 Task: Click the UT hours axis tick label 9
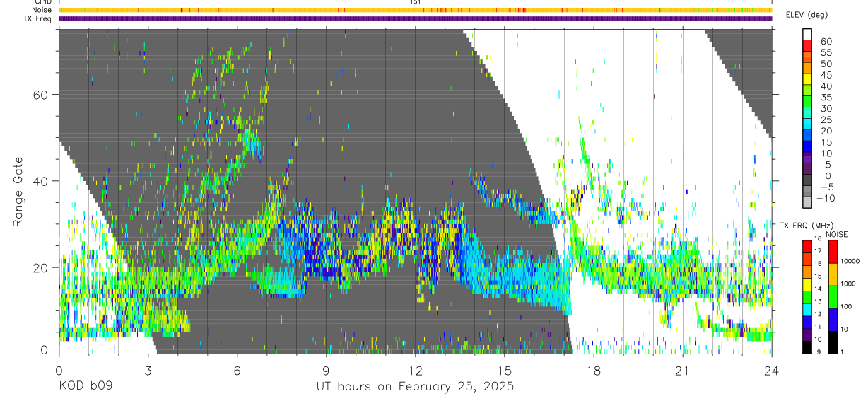click(327, 371)
